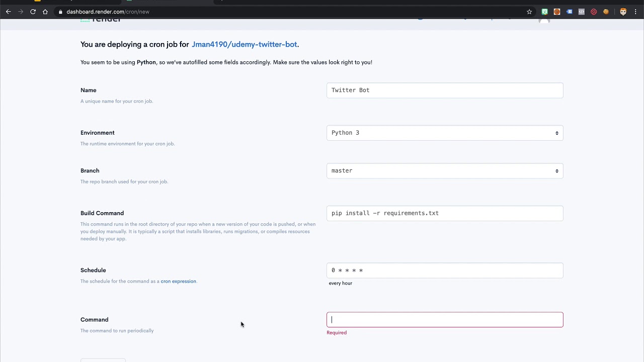
Task: Open the blue tag extension icon
Action: point(569,12)
